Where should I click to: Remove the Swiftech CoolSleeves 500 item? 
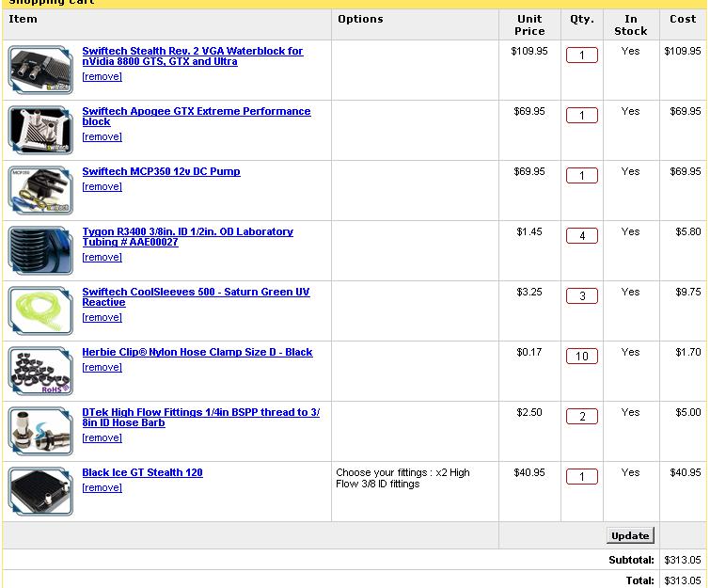click(102, 318)
